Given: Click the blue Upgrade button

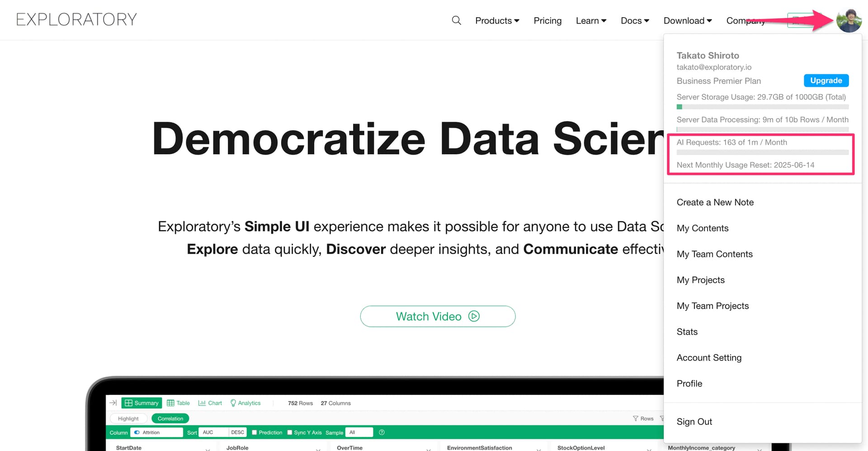Looking at the screenshot, I should [826, 81].
